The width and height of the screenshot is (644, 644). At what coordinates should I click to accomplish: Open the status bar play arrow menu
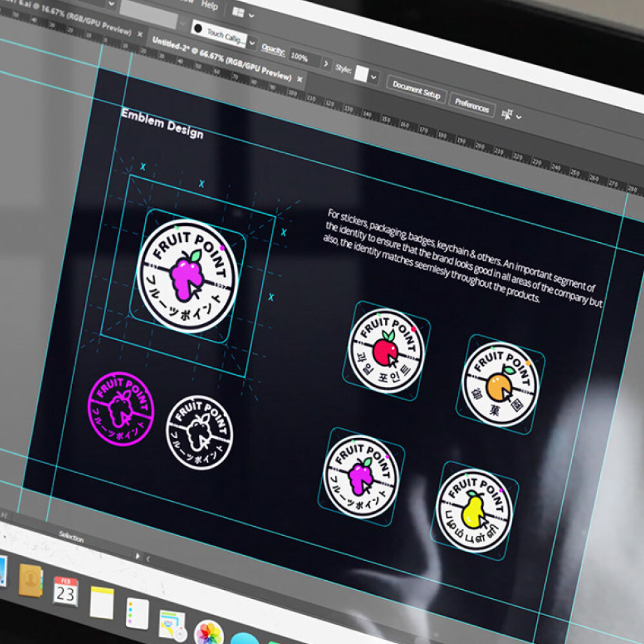coord(138,556)
